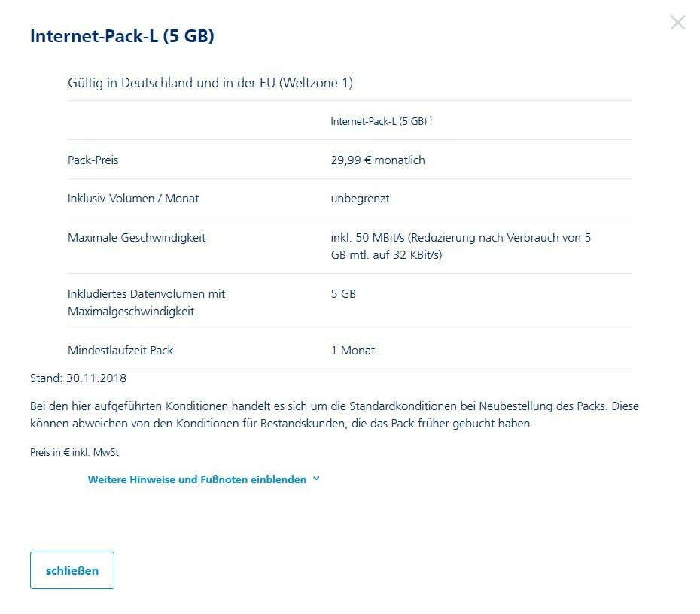Click the 1 Monat value
The height and width of the screenshot is (614, 700).
[352, 351]
